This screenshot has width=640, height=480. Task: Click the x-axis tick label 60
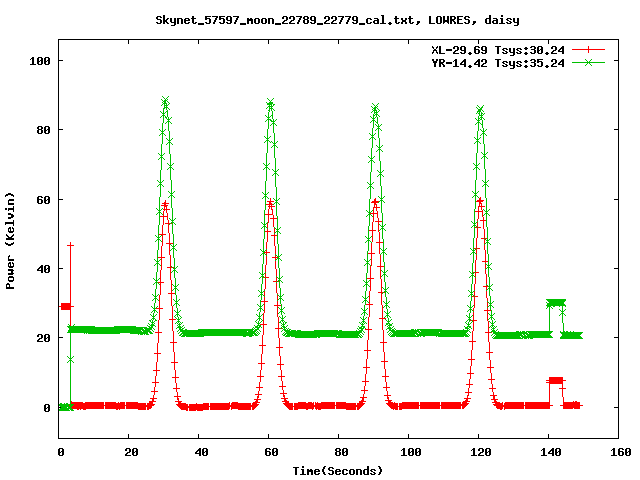coord(271,452)
